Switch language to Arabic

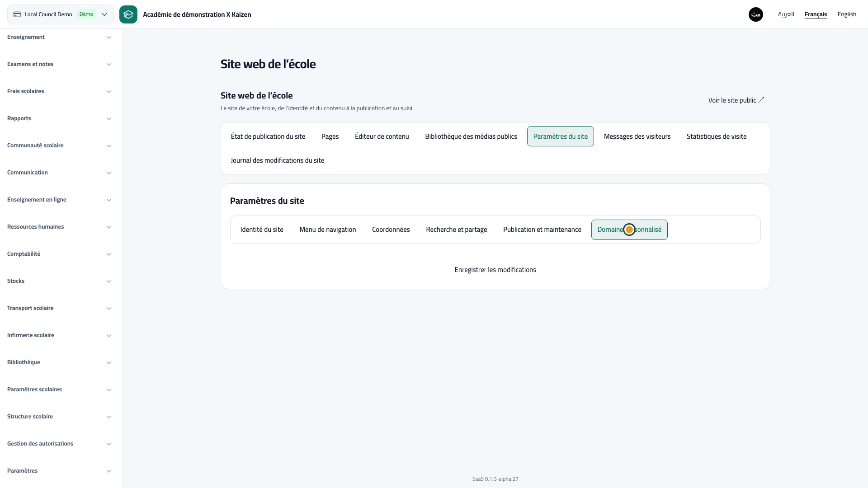[786, 14]
